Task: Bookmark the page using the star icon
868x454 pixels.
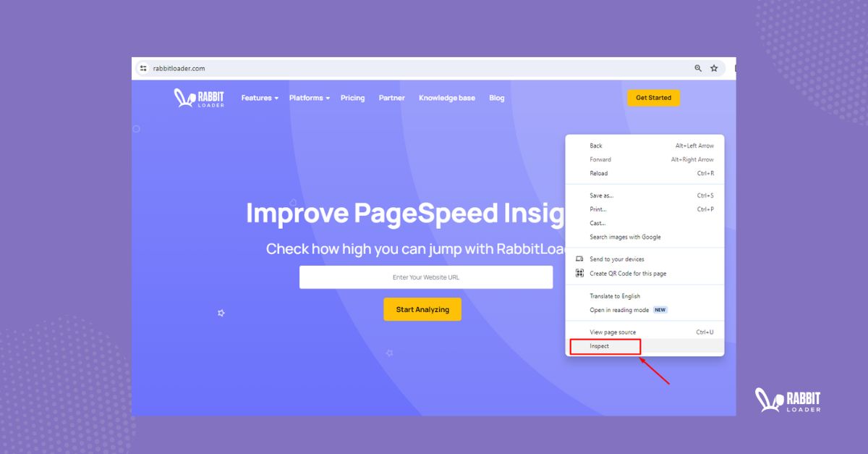Action: [714, 67]
